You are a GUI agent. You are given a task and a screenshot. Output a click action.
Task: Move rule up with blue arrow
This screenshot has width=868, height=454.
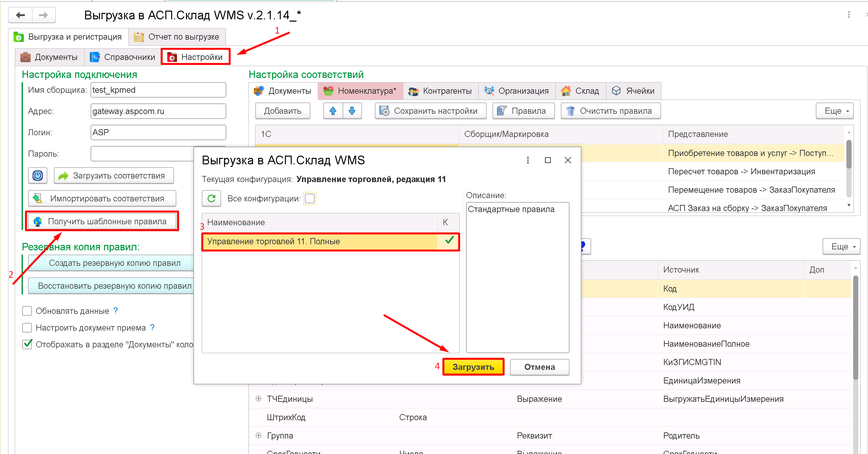333,111
